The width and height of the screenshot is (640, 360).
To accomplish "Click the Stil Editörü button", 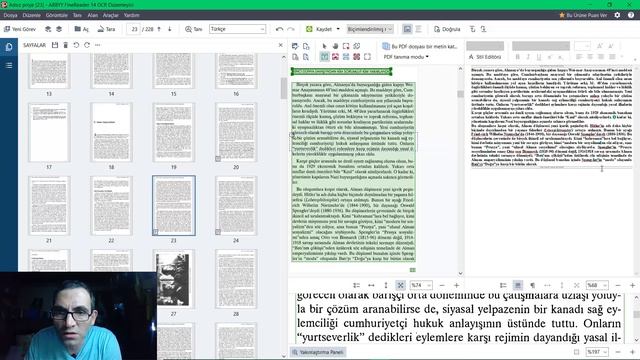I will pyautogui.click(x=484, y=57).
